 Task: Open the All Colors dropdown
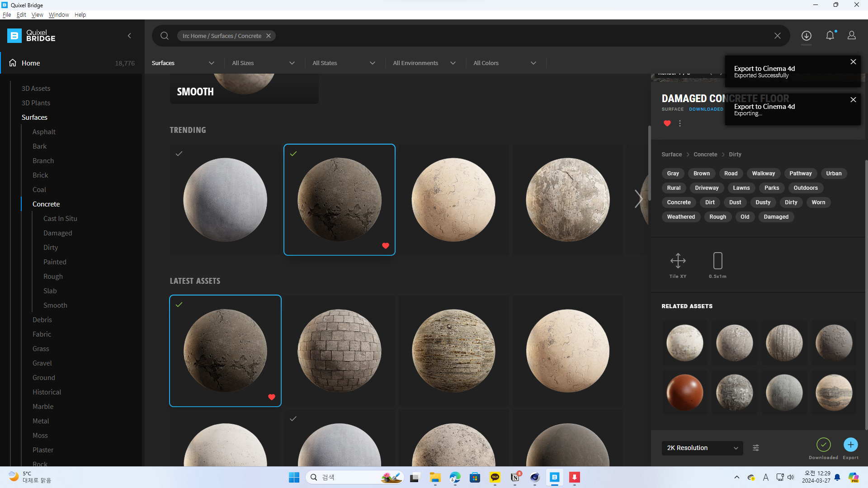click(x=505, y=63)
